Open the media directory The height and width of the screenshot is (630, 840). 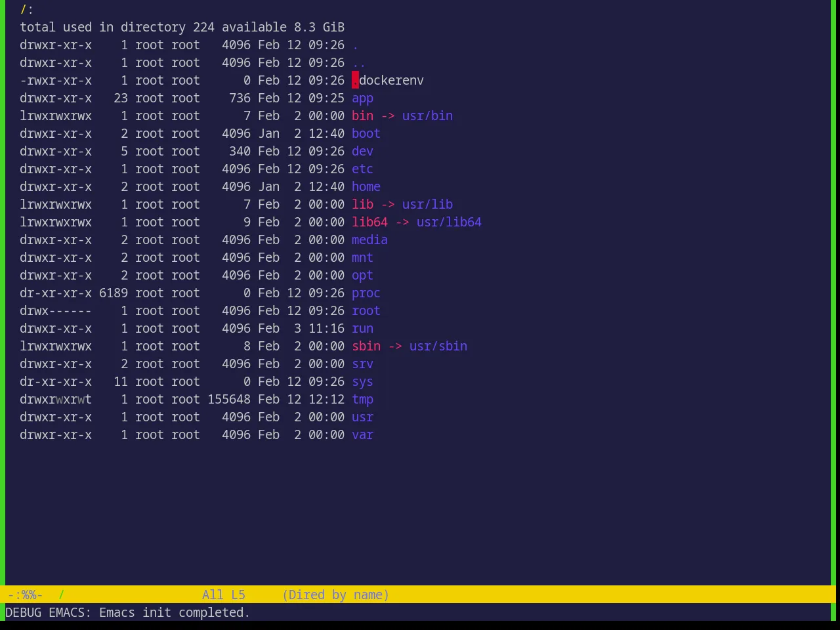tap(369, 240)
